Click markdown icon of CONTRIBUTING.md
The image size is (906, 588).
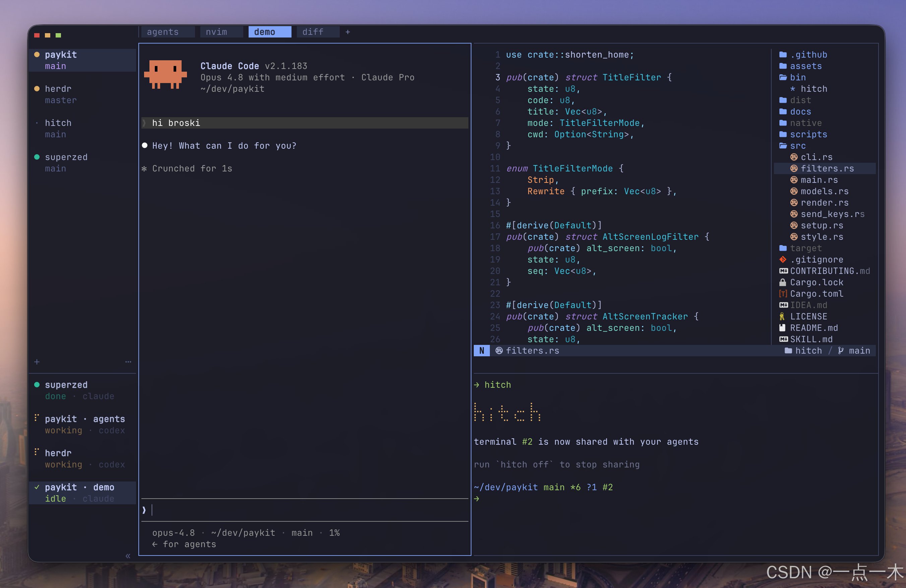click(783, 271)
